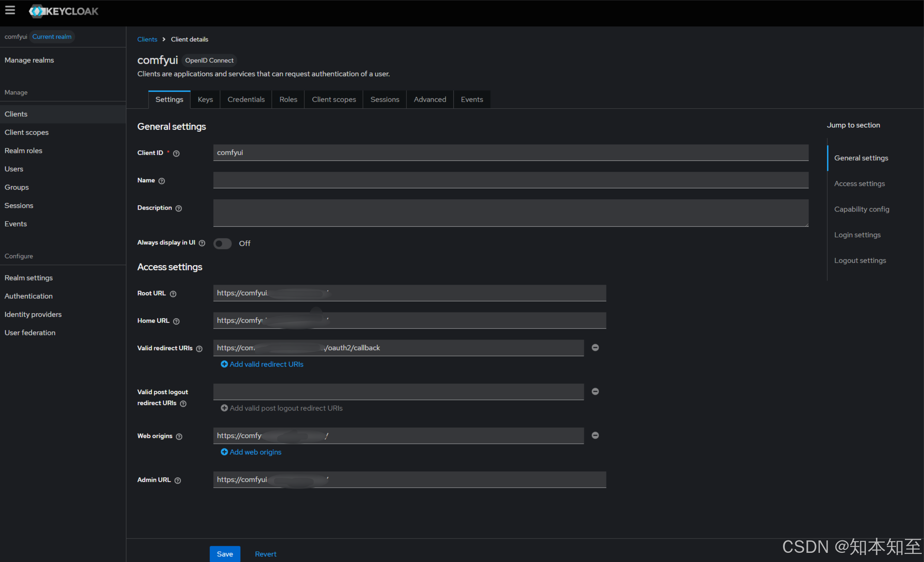
Task: Remove the web origins entry
Action: (595, 435)
